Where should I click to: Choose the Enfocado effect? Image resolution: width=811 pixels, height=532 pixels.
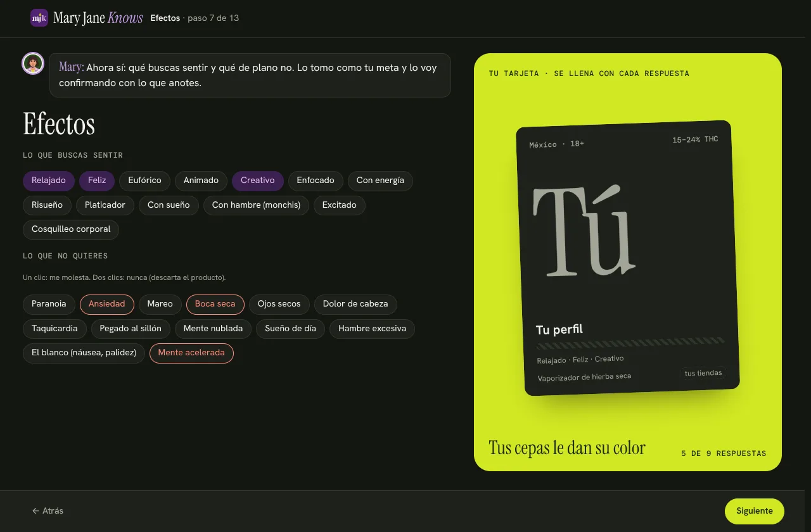tap(316, 180)
